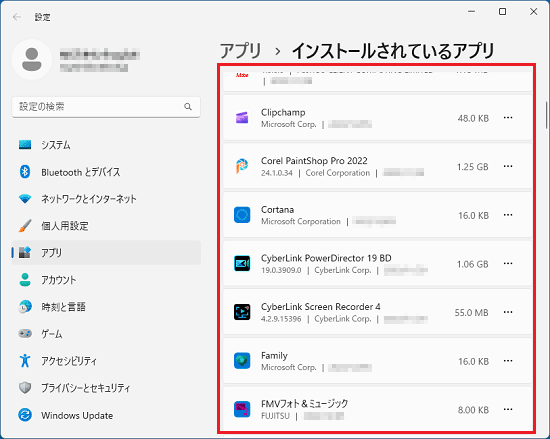Click the Family app icon
Screen dimensions: 550x439
point(242,361)
